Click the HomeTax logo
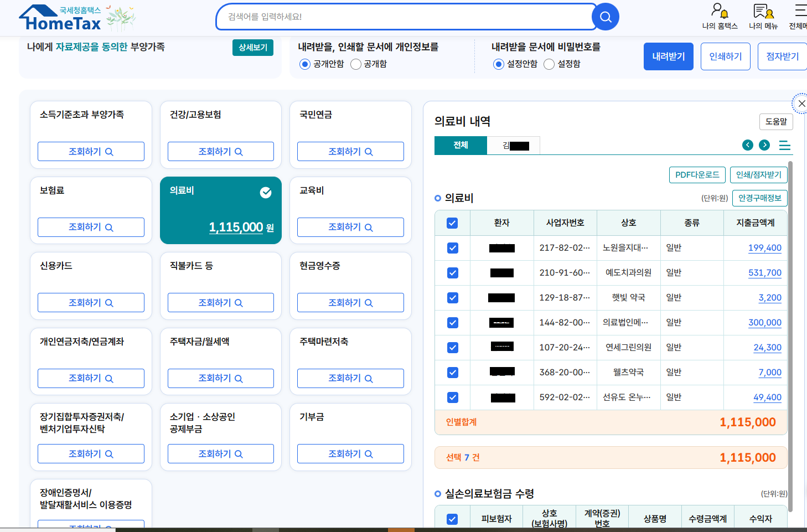This screenshot has width=807, height=532. [x=60, y=18]
